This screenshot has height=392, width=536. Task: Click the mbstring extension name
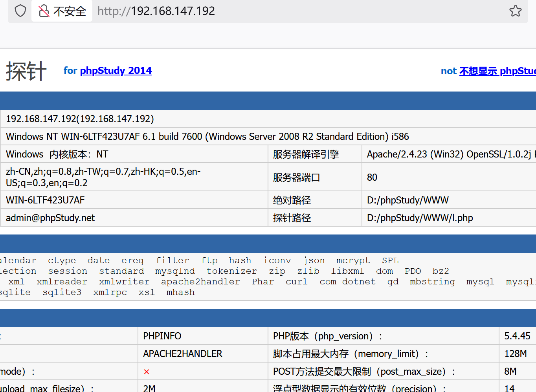coord(432,282)
